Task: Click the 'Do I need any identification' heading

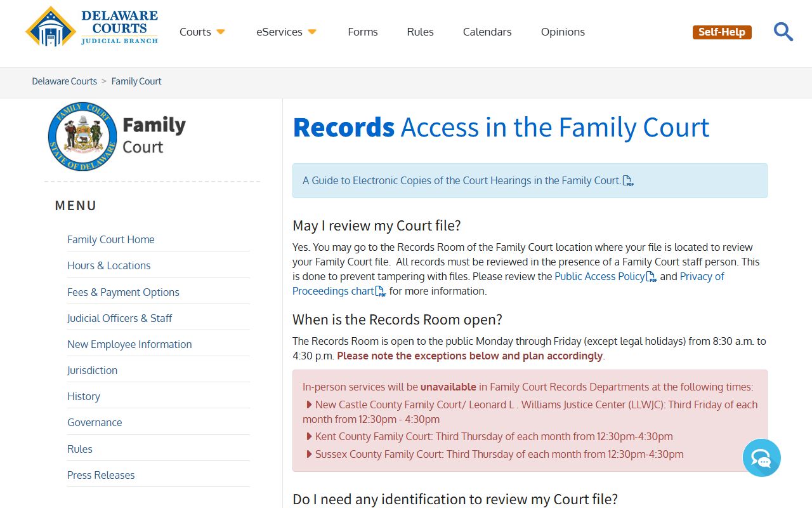Action: point(455,499)
